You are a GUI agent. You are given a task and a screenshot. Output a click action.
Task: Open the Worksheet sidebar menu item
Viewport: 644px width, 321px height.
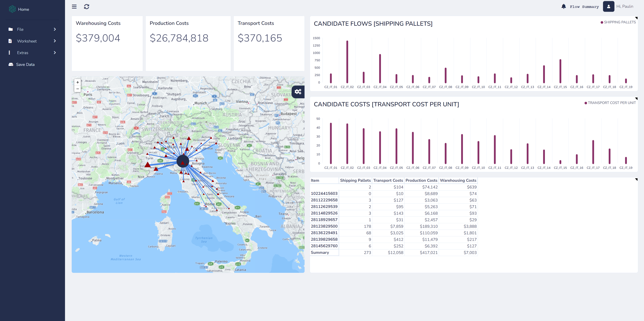[x=27, y=41]
